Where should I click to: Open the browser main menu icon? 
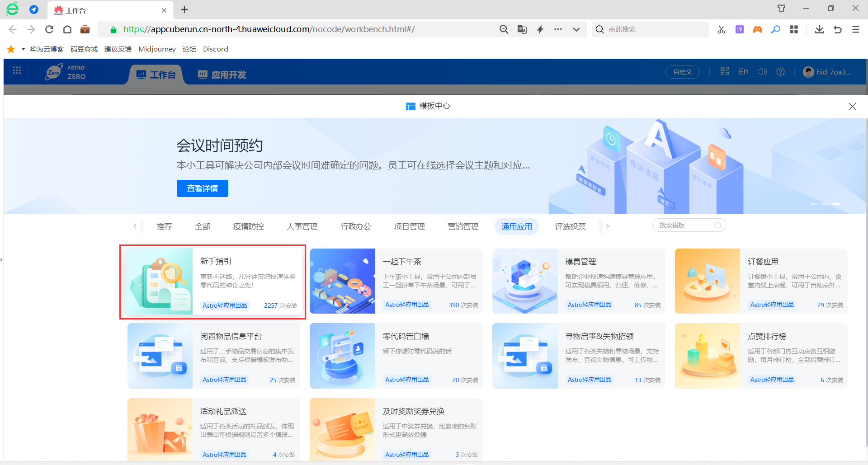[x=856, y=29]
